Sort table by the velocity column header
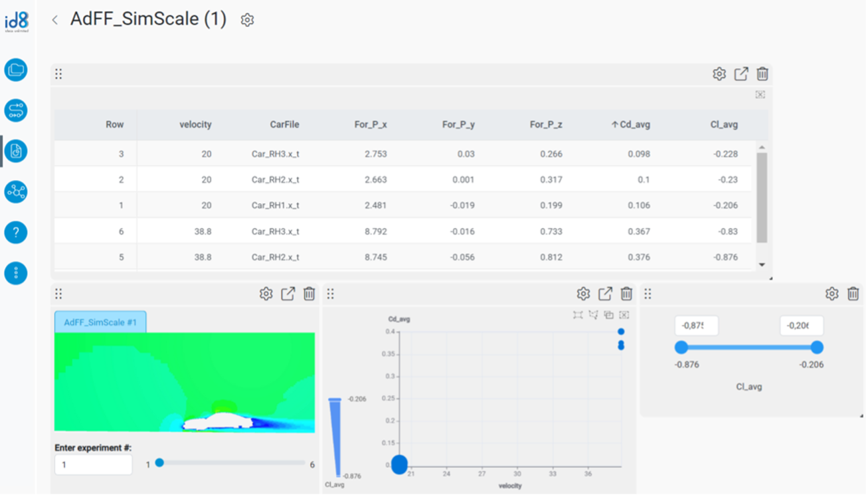 pos(195,124)
